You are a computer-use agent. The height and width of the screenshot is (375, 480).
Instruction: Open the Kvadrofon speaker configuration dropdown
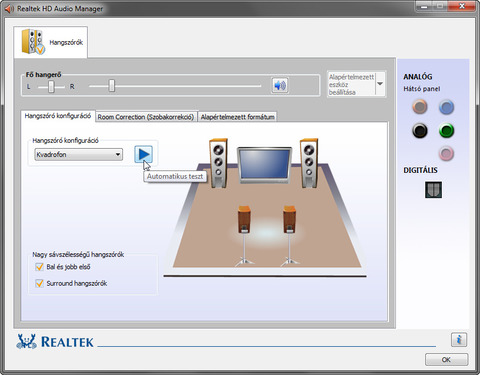pyautogui.click(x=78, y=155)
